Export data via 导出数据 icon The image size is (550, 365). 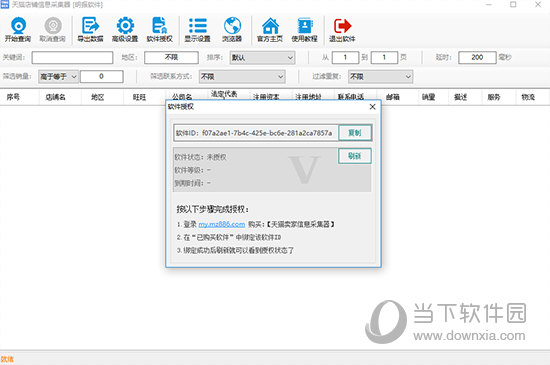coord(90,29)
